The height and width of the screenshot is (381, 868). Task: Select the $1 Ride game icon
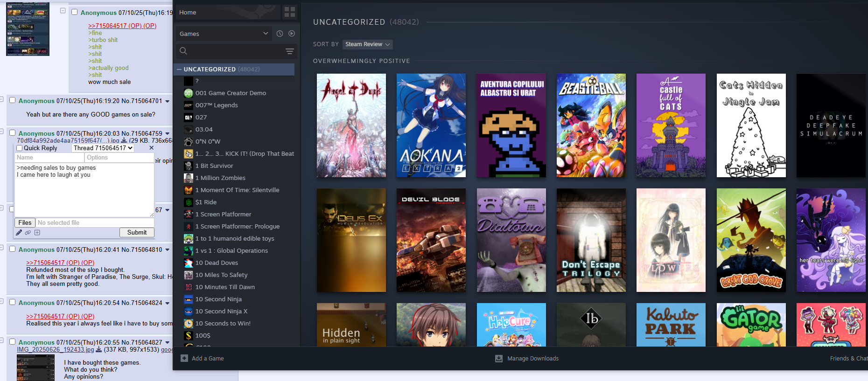[x=189, y=202]
